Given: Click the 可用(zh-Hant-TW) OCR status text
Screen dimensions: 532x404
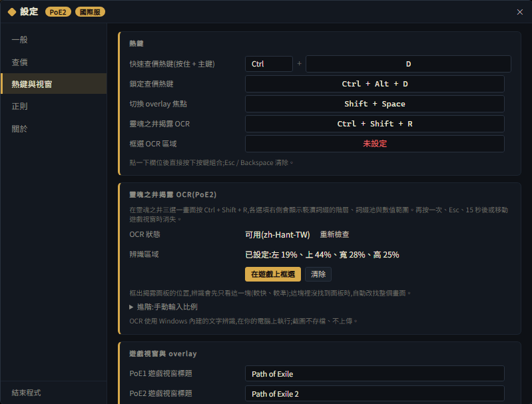Looking at the screenshot, I should [277, 234].
